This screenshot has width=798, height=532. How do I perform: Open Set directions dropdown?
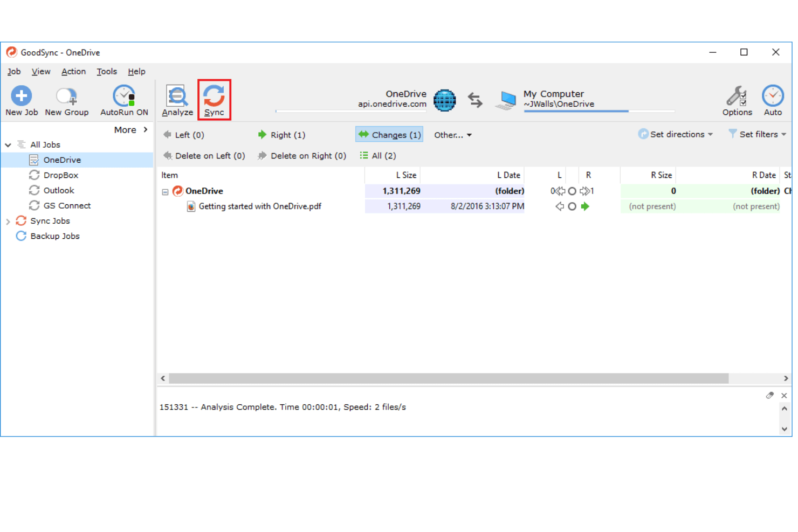coord(676,134)
